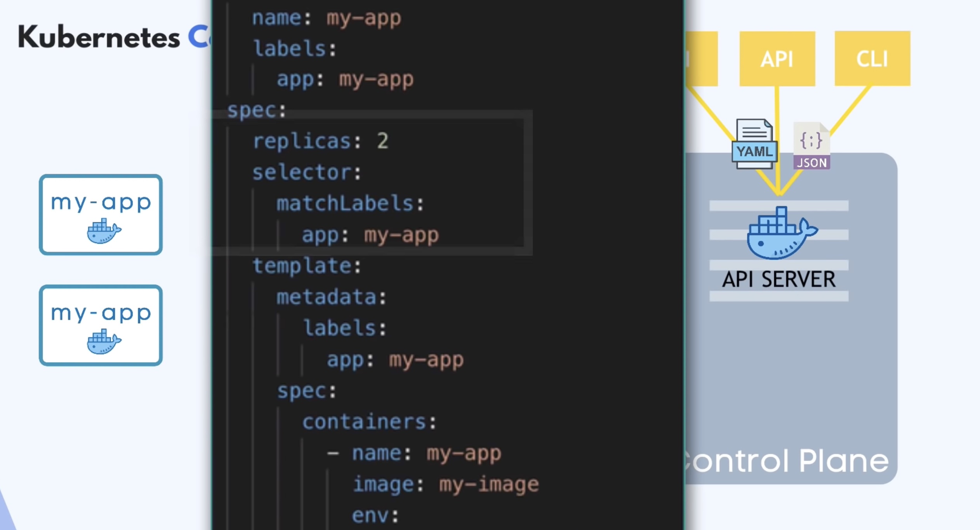Click the 'metadata:' line under template
Viewport: 980px width, 530px height.
332,297
